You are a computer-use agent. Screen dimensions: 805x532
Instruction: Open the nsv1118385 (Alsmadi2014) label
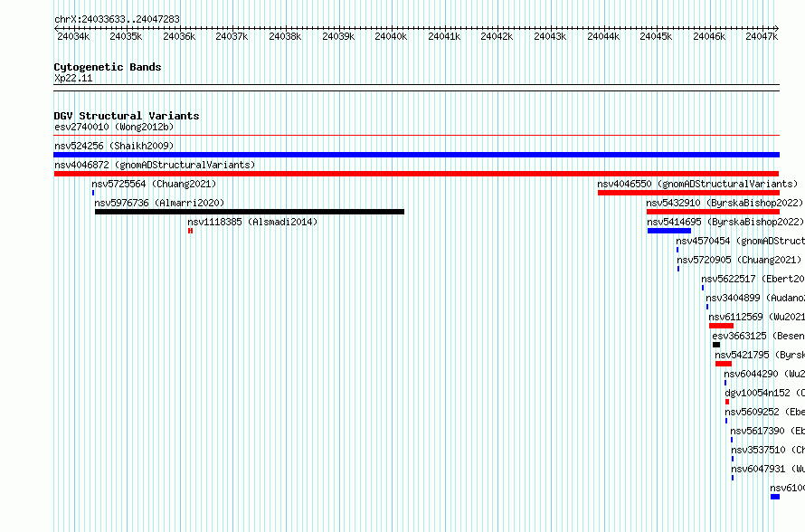tap(252, 222)
